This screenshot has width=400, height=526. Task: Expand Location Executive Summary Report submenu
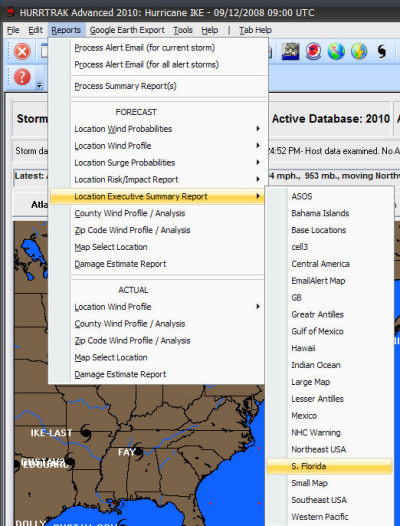click(x=158, y=196)
